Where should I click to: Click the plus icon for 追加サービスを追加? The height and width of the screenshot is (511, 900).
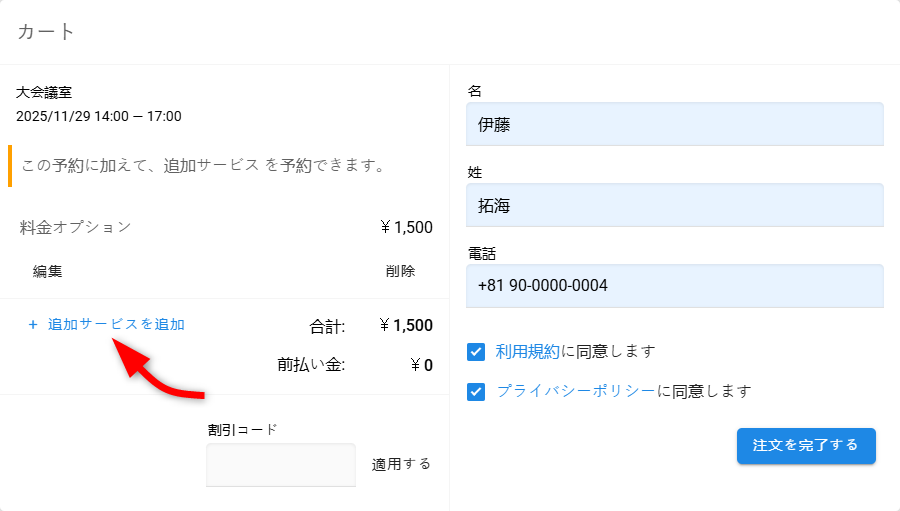click(x=33, y=325)
